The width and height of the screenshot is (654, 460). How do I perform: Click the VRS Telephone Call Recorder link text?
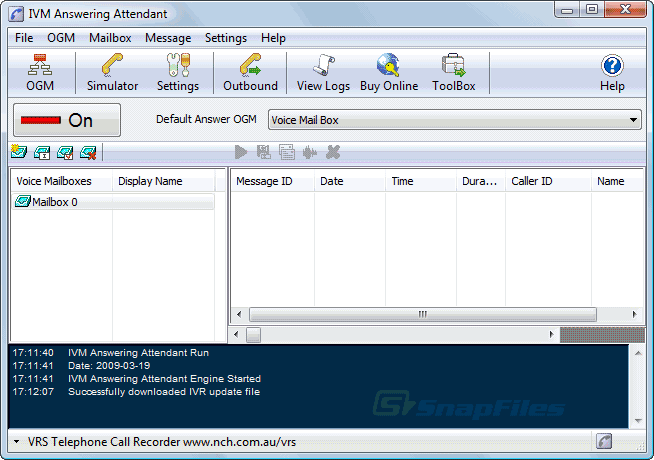pos(162,442)
